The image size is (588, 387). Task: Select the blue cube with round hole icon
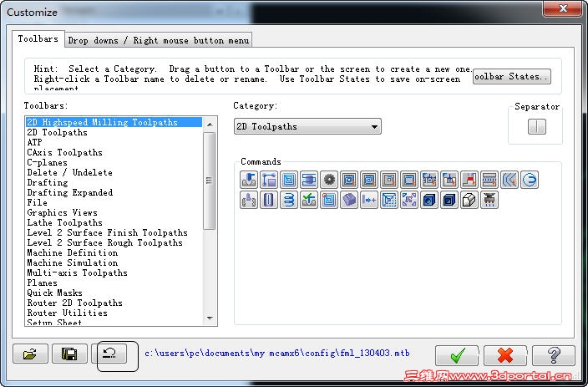429,200
